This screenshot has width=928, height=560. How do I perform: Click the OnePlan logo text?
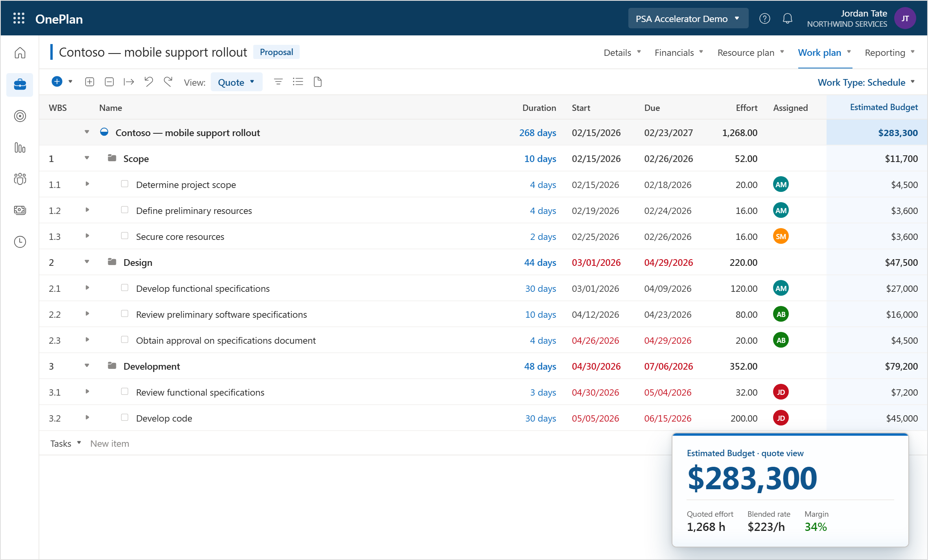click(x=59, y=19)
